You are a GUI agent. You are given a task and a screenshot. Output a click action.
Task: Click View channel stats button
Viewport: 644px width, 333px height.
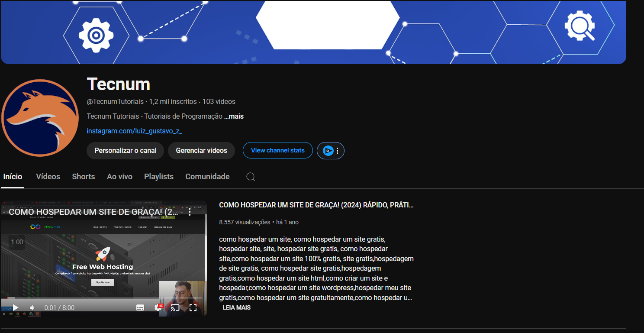click(x=278, y=150)
